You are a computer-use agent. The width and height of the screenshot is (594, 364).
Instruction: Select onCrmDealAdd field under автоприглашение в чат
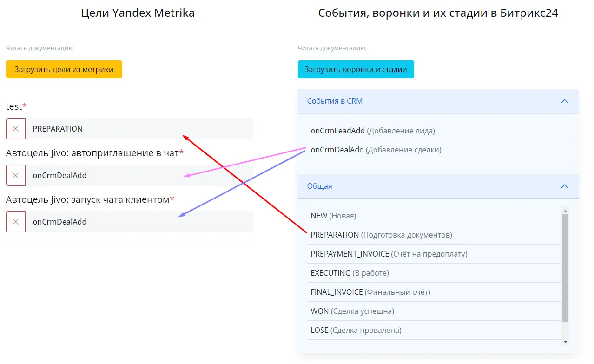click(x=139, y=175)
